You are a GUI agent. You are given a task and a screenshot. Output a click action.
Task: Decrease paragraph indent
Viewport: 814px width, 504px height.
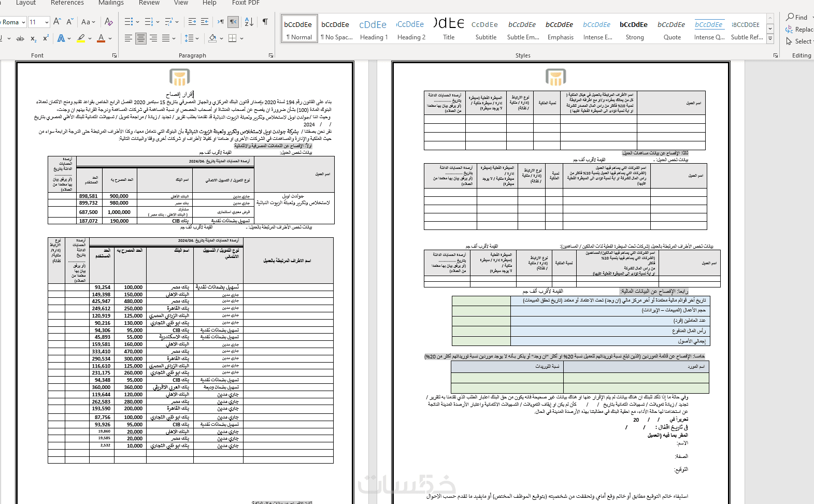click(x=192, y=22)
